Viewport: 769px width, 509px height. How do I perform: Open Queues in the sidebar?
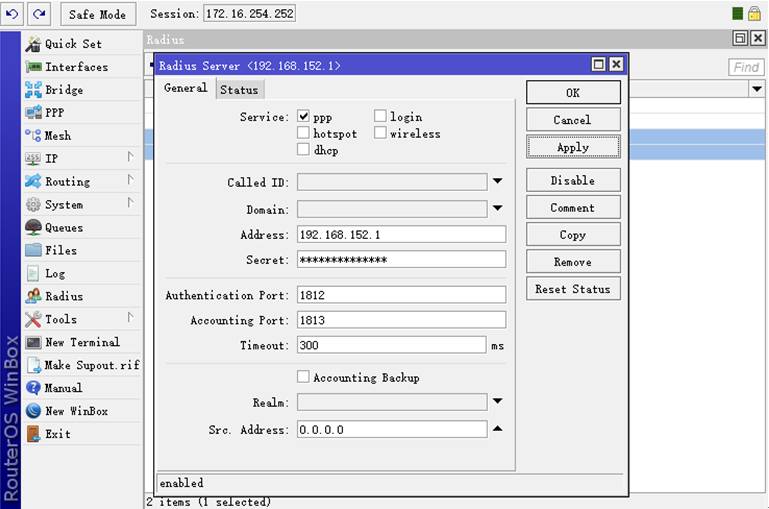(63, 228)
